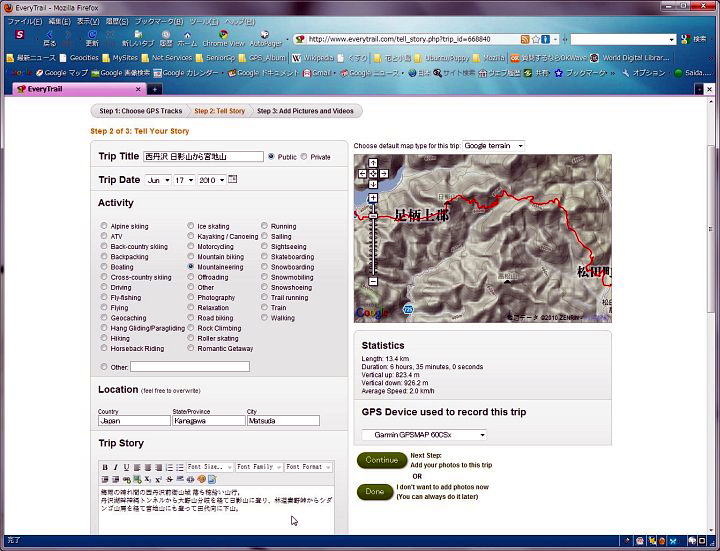Pan the map right arrow
Image resolution: width=720 pixels, height=551 pixels.
[x=384, y=174]
